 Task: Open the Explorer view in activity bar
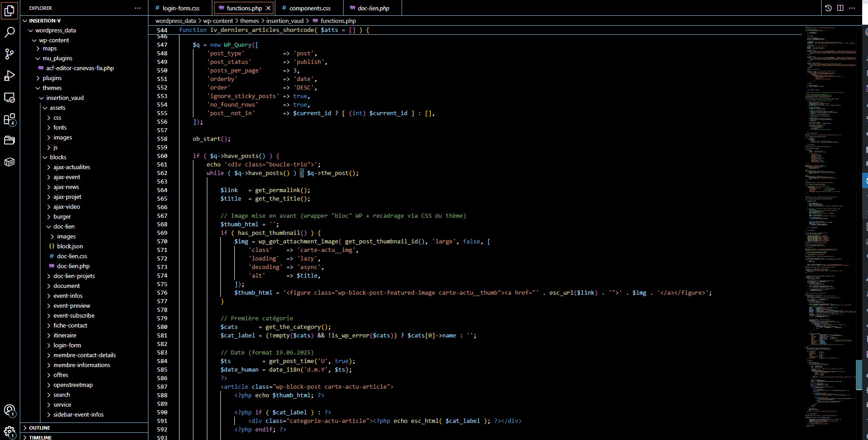[9, 10]
